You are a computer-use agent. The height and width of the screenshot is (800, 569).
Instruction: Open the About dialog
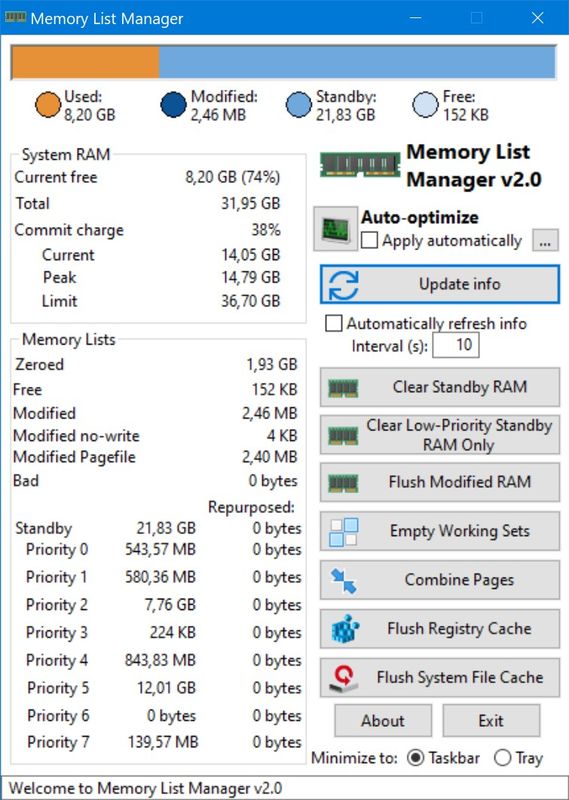click(383, 720)
